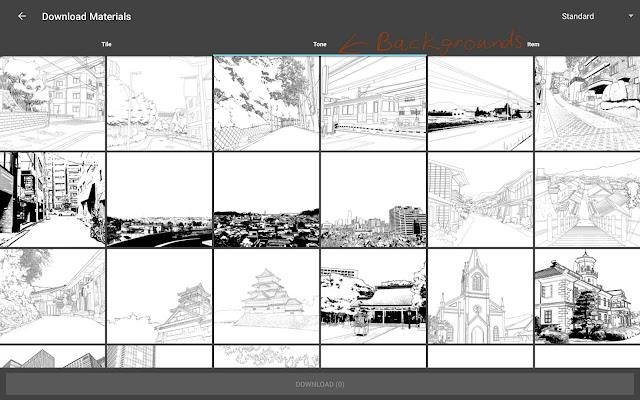Viewport: 640px width, 400px height.
Task: Select the tree-lined path with chain fence thumbnail
Action: (x=266, y=103)
